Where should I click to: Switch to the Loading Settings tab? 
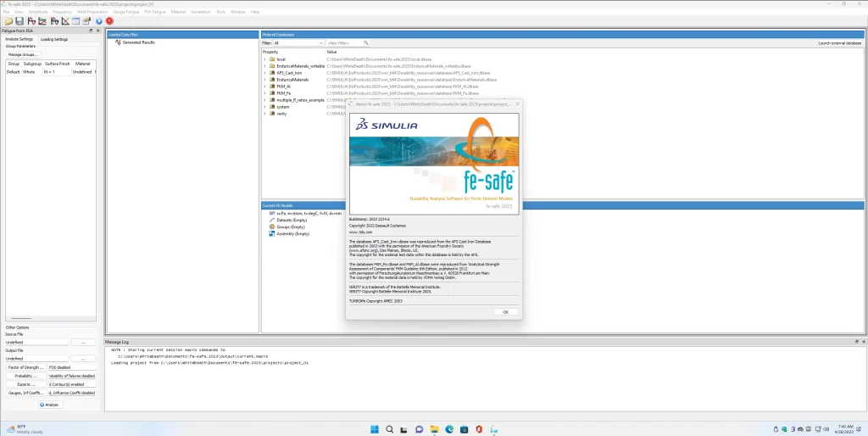tap(54, 39)
